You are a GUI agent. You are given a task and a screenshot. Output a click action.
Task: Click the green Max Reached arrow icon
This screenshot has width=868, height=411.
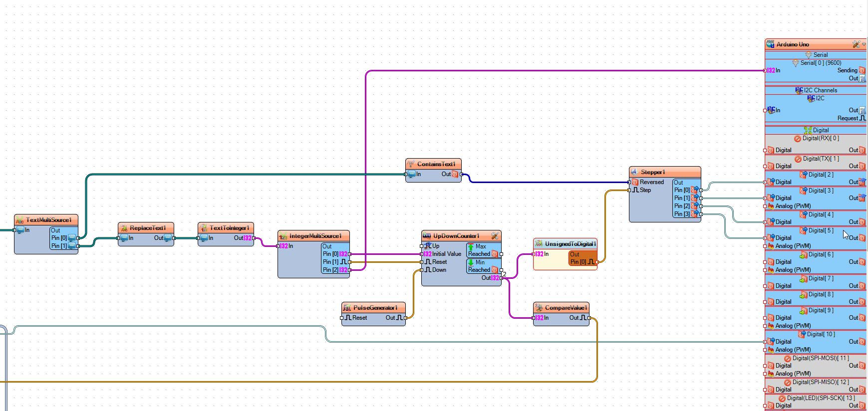point(471,246)
